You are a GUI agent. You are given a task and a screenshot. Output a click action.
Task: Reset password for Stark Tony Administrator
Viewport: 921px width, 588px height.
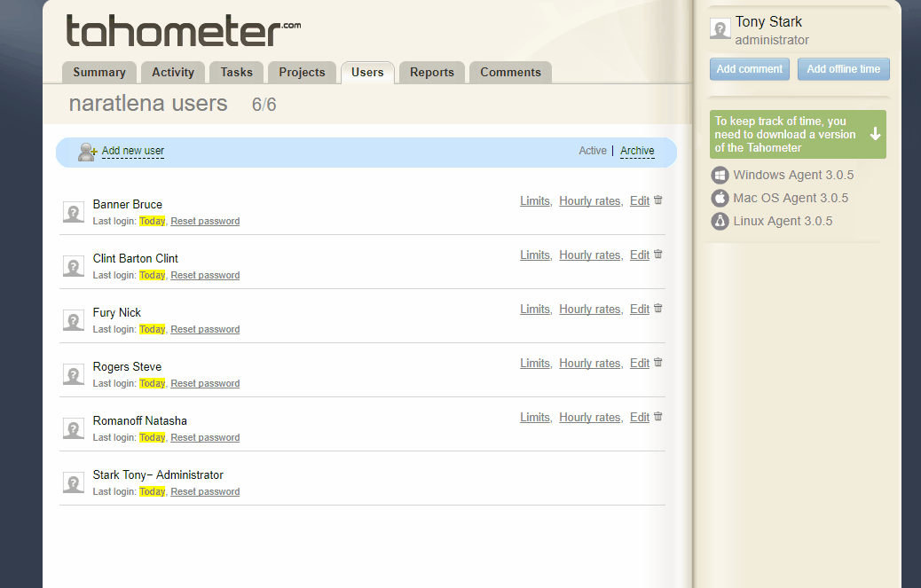point(205,491)
